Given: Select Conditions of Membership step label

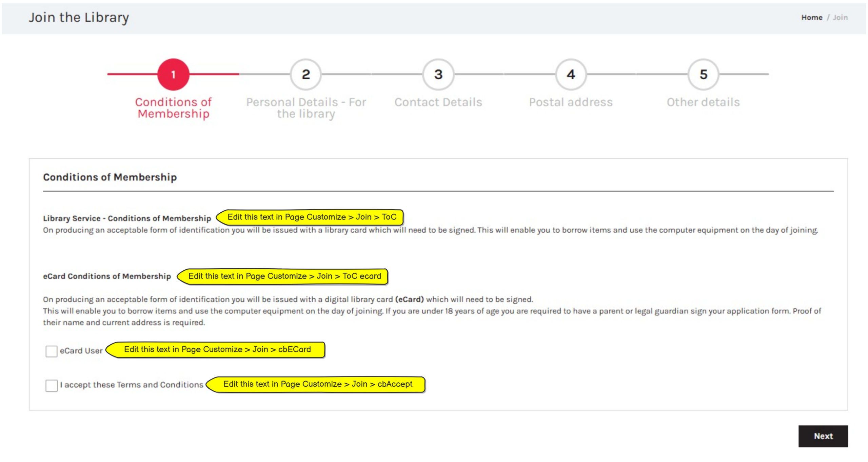Looking at the screenshot, I should 173,108.
